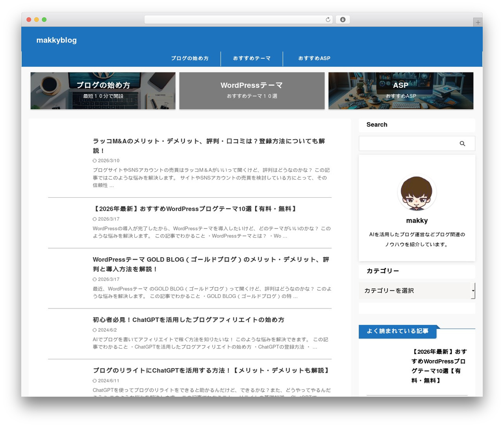Click the date 2024/6/11
This screenshot has height=427, width=504.
pyautogui.click(x=108, y=381)
